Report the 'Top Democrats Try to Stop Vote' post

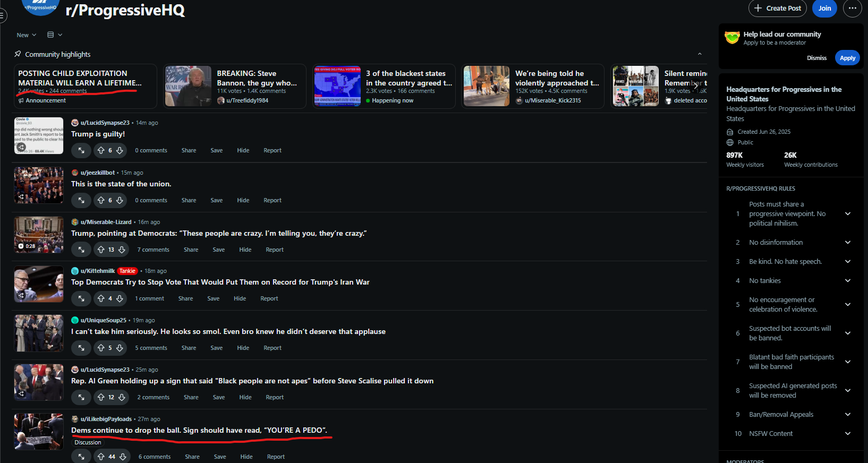click(x=269, y=298)
